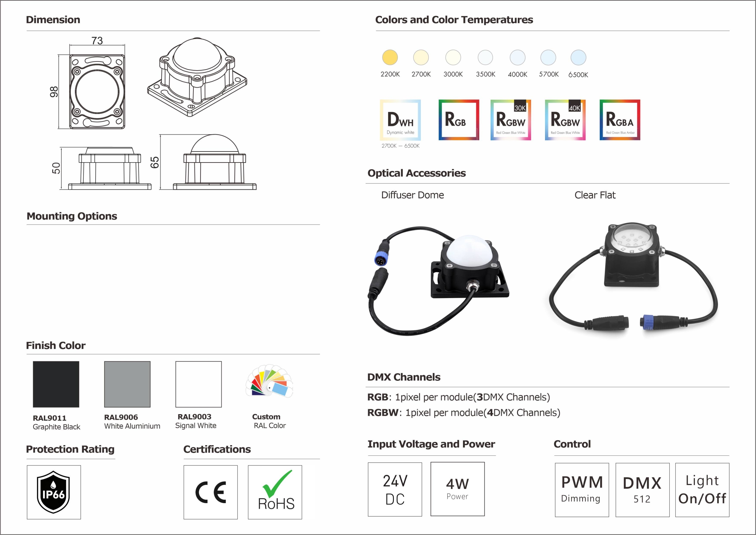Select the RAL9003 Signal White swatch
The image size is (756, 535).
198,384
